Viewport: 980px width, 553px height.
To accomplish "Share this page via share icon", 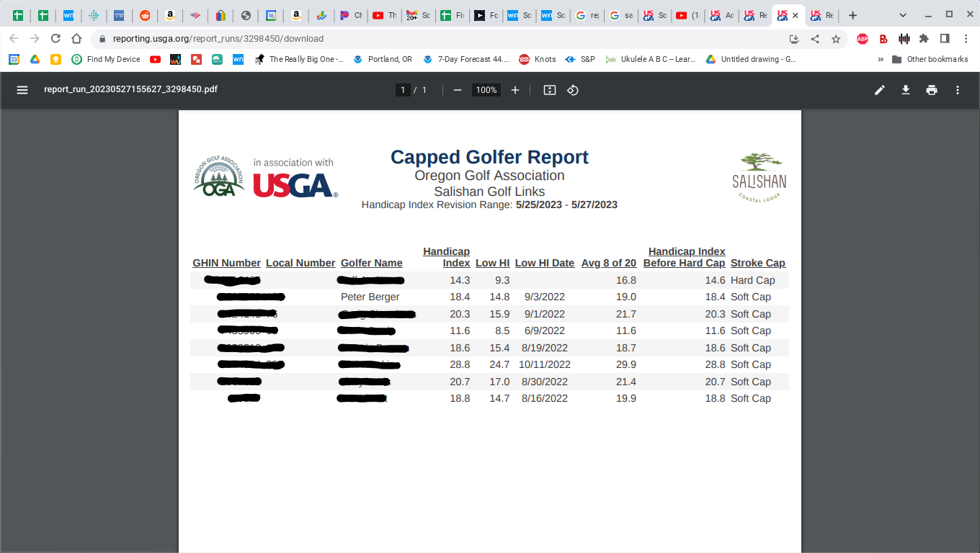I will (815, 39).
